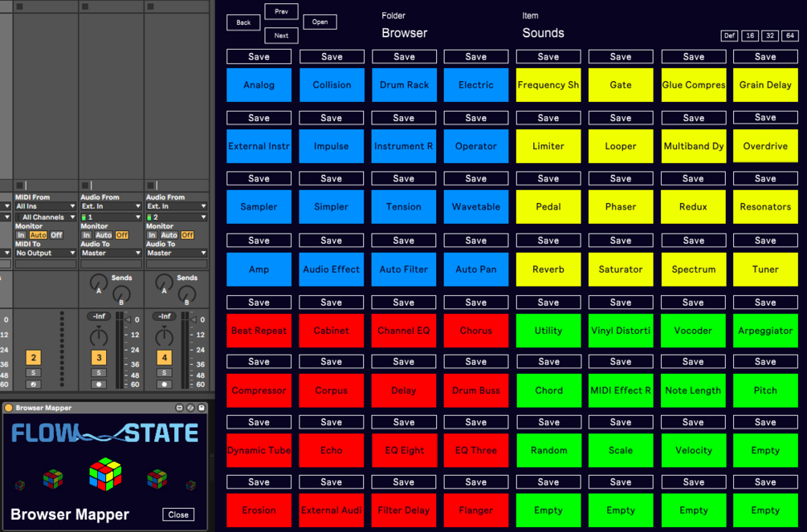Click the yellow Reverb pad
The height and width of the screenshot is (532, 807).
(x=548, y=270)
